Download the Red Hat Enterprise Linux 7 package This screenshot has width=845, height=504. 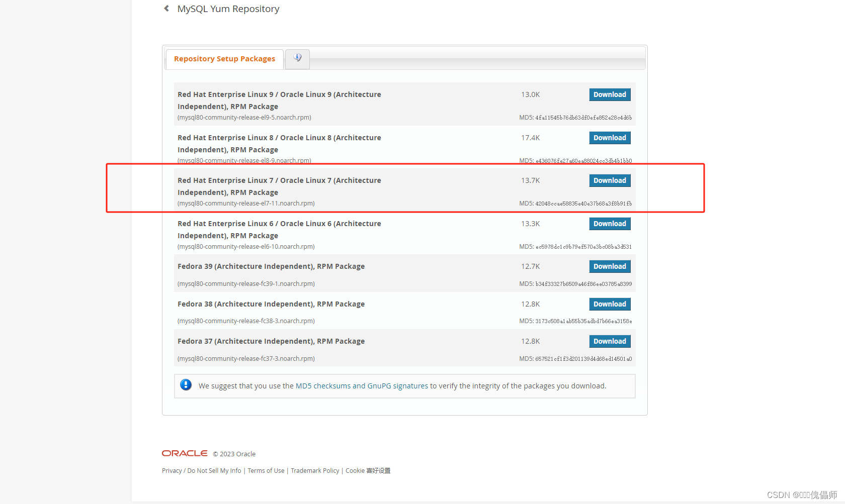[610, 180]
